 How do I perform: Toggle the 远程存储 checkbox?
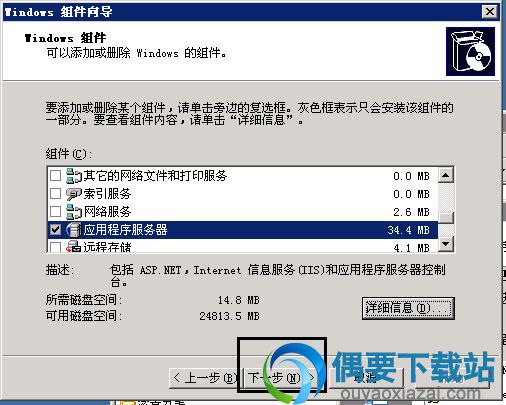click(x=55, y=247)
